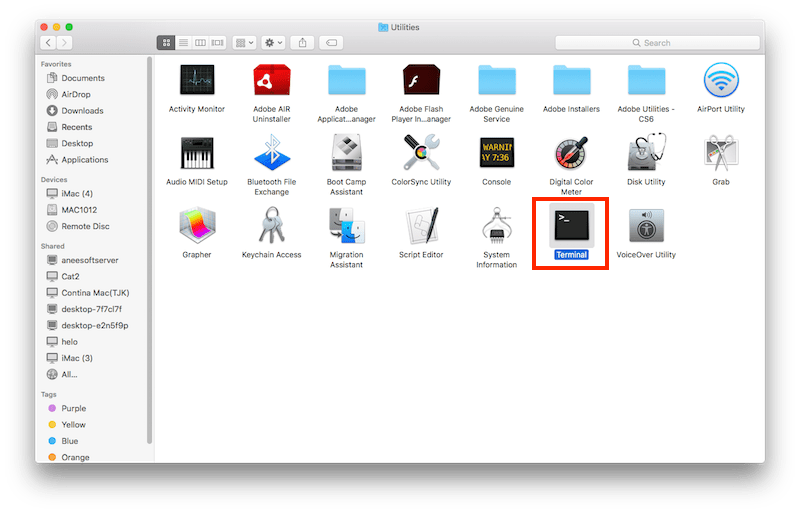800x513 pixels.
Task: Filter by Purple tag
Action: pos(73,408)
